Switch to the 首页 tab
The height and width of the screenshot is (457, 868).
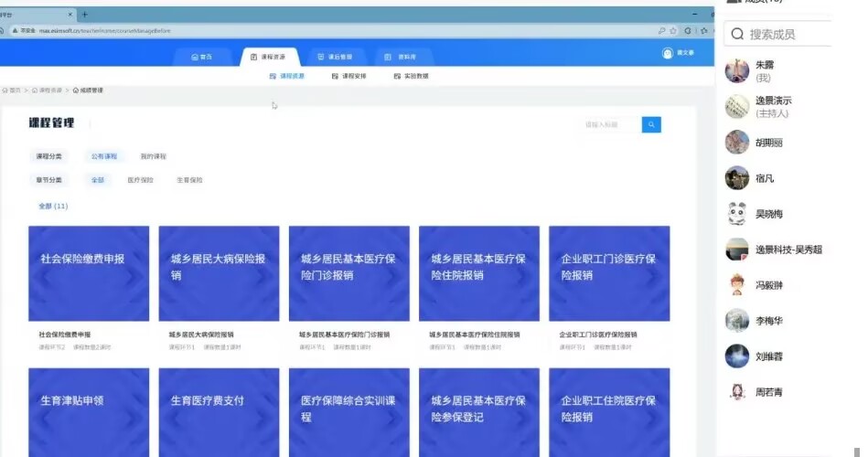click(x=201, y=57)
